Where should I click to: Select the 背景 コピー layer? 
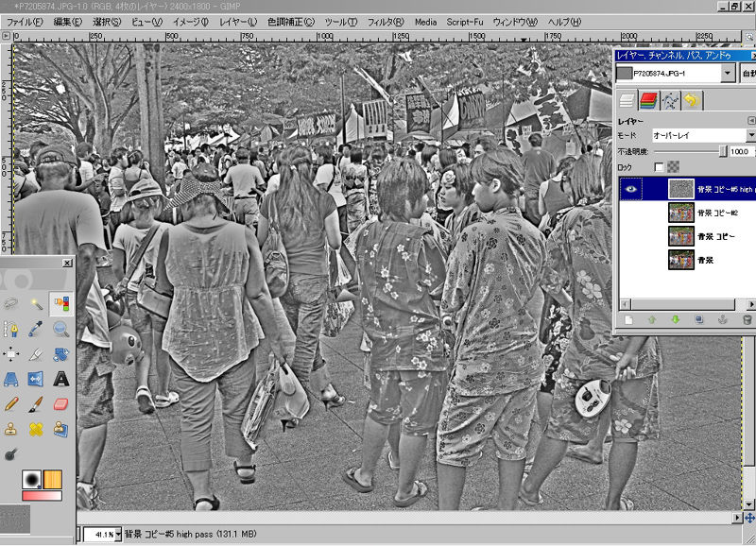tap(688, 236)
